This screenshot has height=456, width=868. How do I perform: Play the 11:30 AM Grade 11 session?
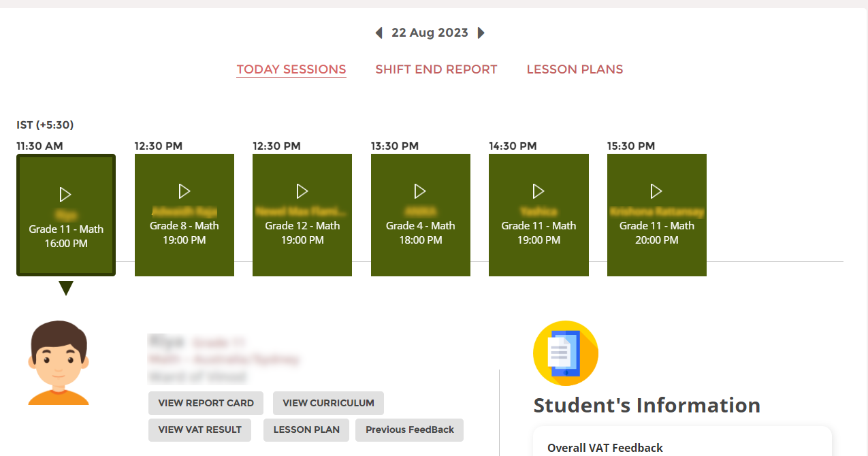(x=65, y=195)
